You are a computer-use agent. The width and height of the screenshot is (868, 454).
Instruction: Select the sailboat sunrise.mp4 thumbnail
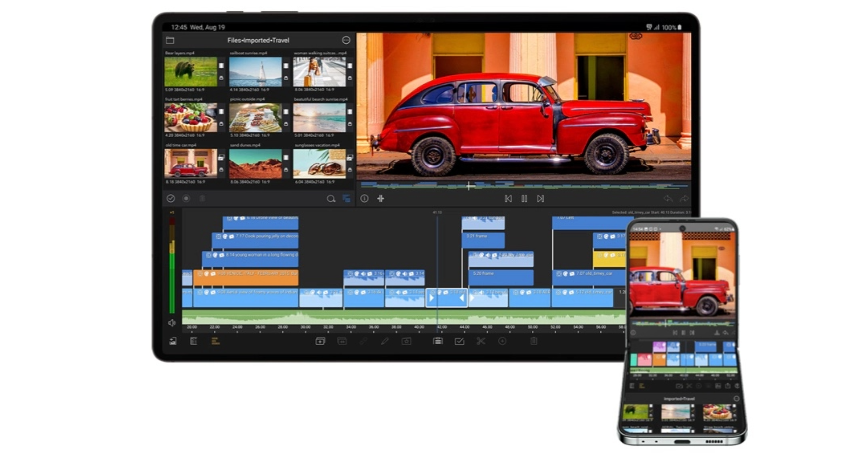[x=255, y=72]
